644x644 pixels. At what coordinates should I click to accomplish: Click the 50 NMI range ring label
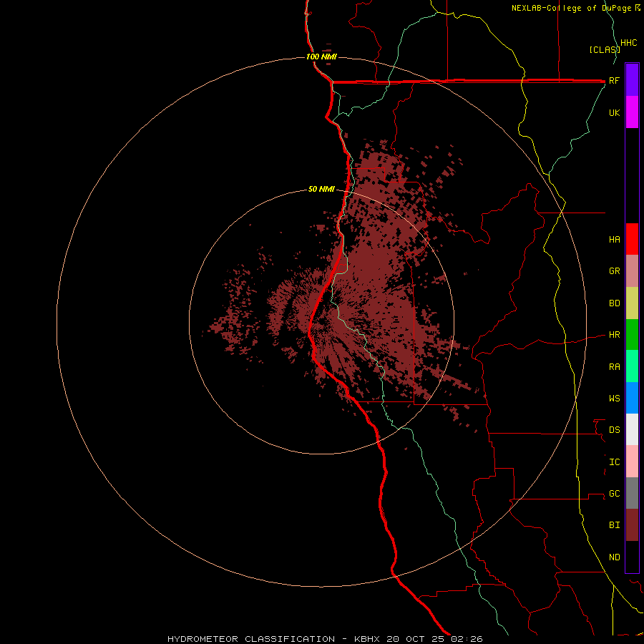click(321, 189)
